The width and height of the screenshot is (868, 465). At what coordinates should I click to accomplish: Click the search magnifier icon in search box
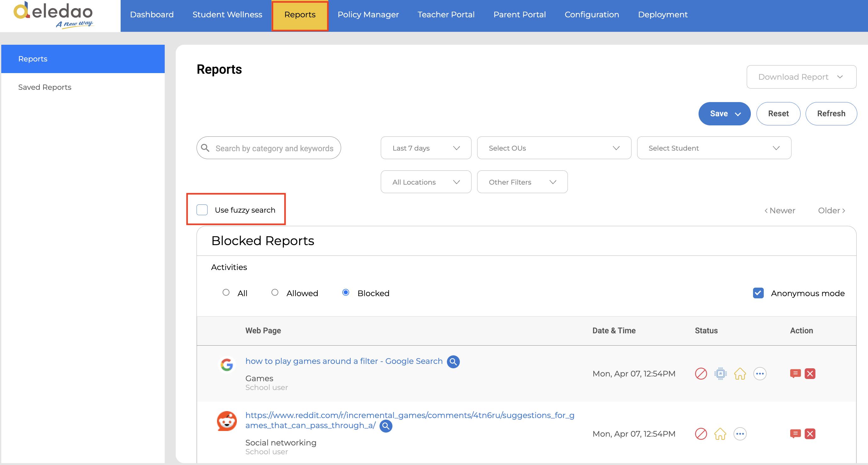[x=205, y=147]
